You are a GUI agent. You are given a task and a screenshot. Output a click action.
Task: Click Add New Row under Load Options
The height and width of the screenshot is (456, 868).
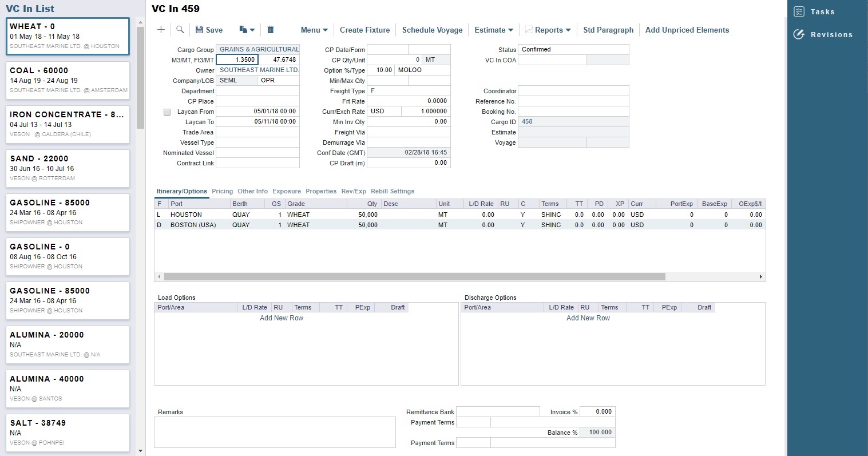point(282,318)
